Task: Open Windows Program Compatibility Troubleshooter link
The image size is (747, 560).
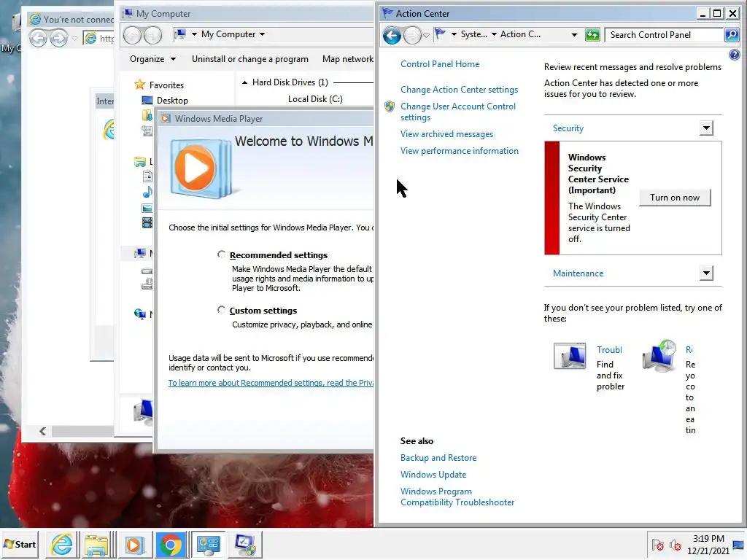Action: tap(457, 497)
